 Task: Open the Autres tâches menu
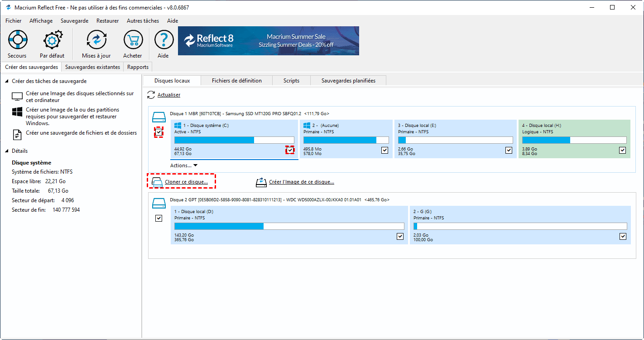(x=143, y=20)
